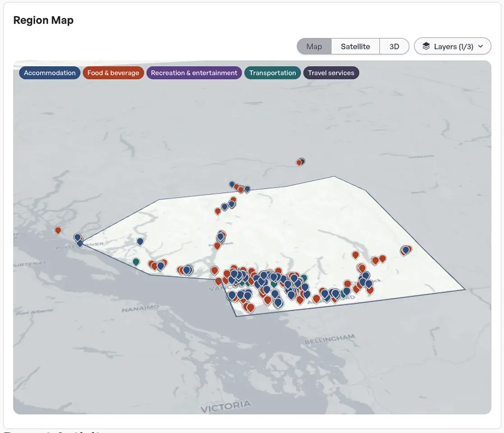Select the lone blue pin northeast of Powell River
The width and height of the screenshot is (504, 433).
pos(140,241)
